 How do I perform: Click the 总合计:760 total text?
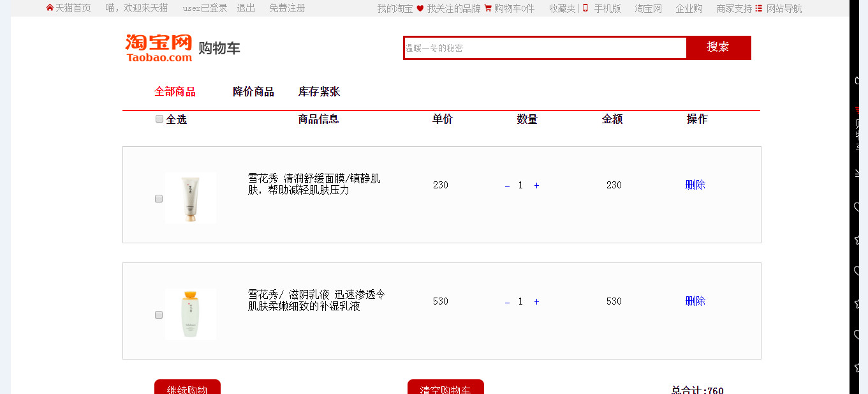(698, 390)
